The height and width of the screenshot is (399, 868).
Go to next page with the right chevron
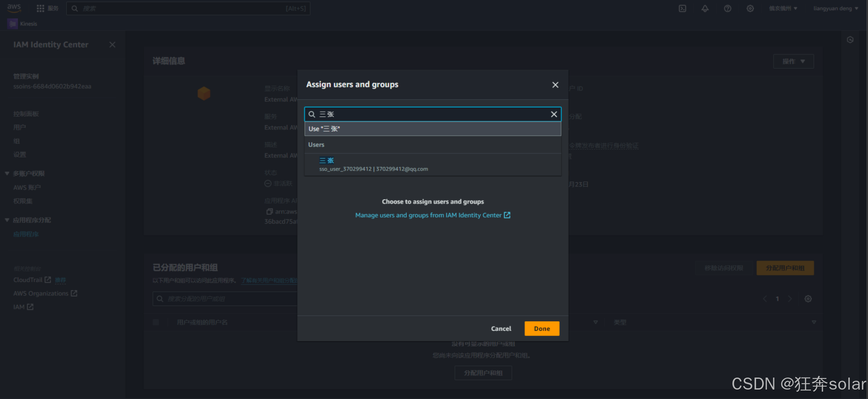[790, 299]
